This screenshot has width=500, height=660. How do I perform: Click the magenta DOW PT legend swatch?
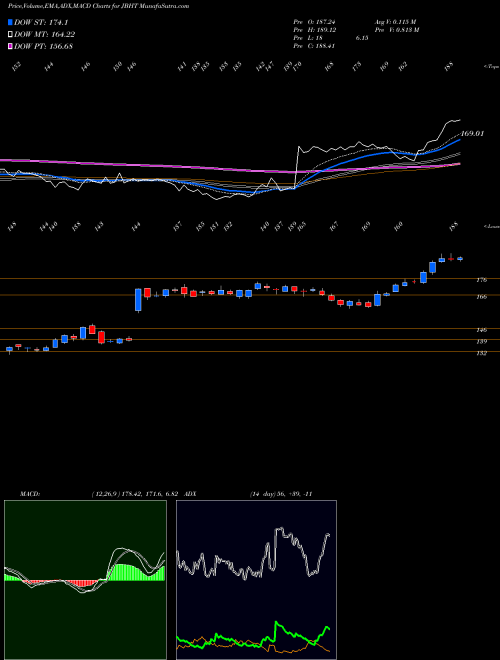tap(11, 46)
